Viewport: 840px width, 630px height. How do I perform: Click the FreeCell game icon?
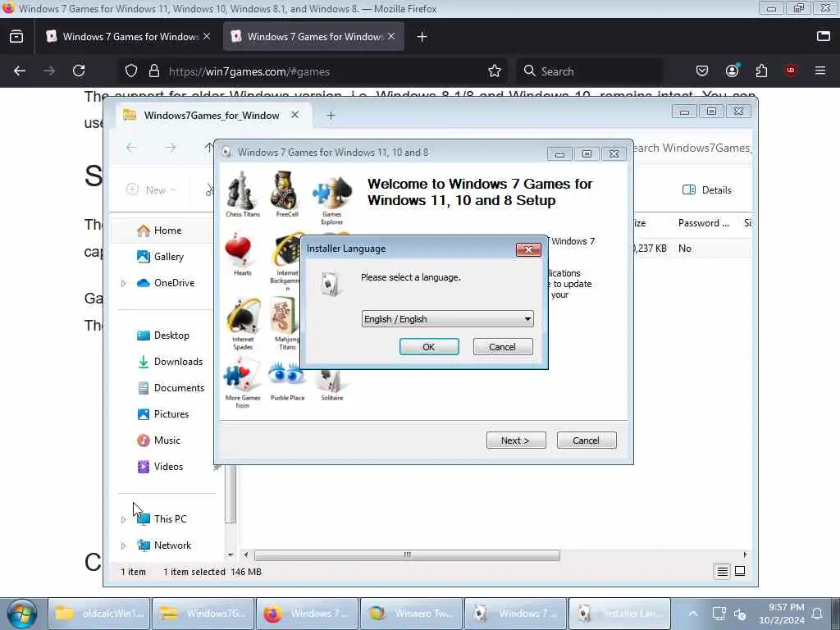tap(286, 194)
